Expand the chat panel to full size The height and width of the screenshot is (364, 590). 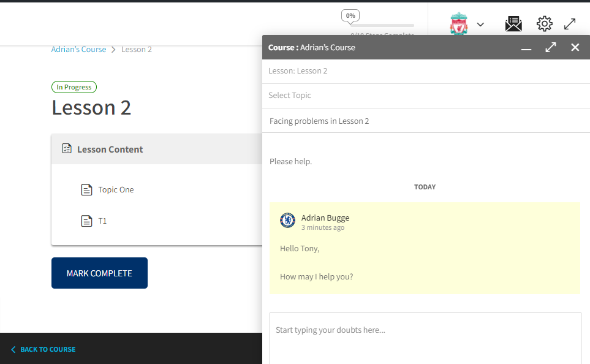click(551, 47)
